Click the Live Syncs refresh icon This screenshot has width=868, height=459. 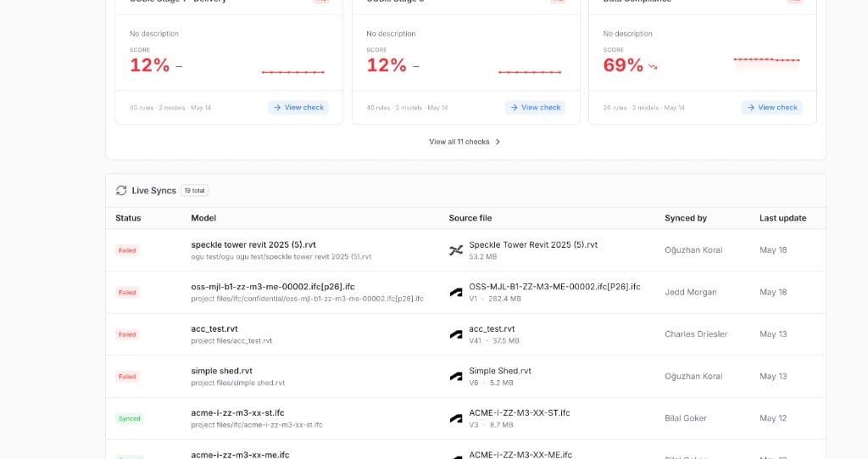121,191
